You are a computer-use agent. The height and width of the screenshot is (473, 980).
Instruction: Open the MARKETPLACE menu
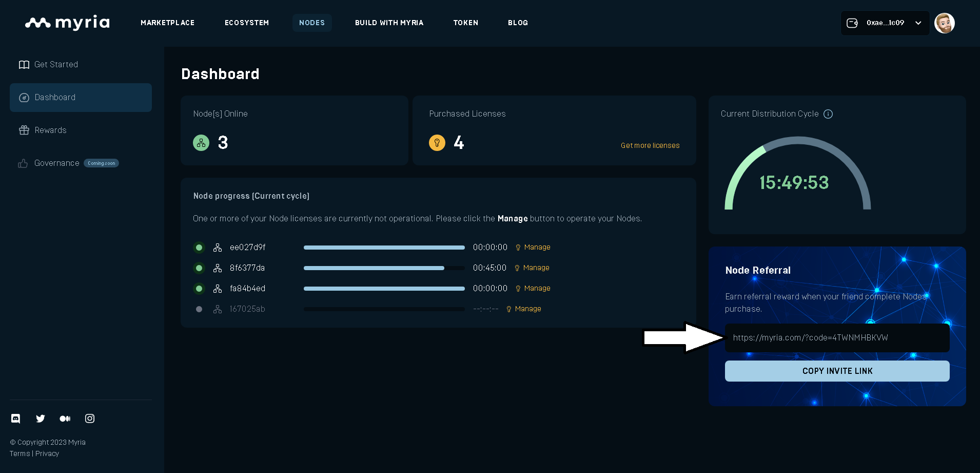coord(168,23)
